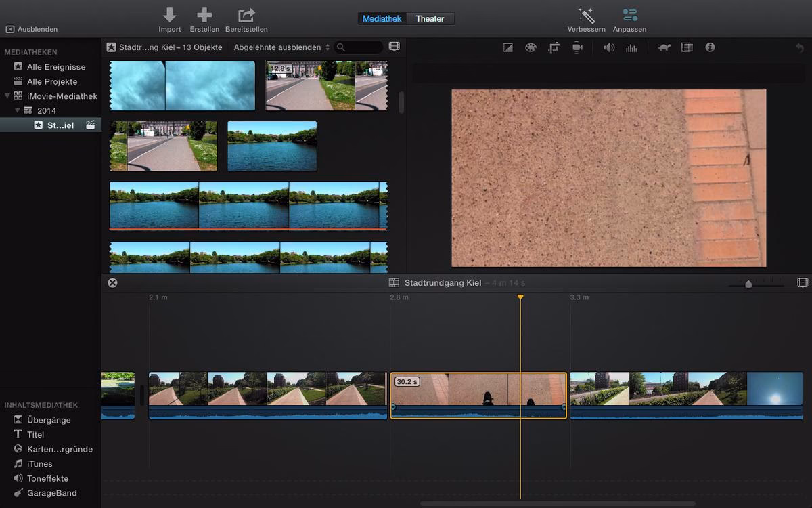Screen dimensions: 812x508
Task: Open the Crop adjustment tool
Action: point(555,47)
